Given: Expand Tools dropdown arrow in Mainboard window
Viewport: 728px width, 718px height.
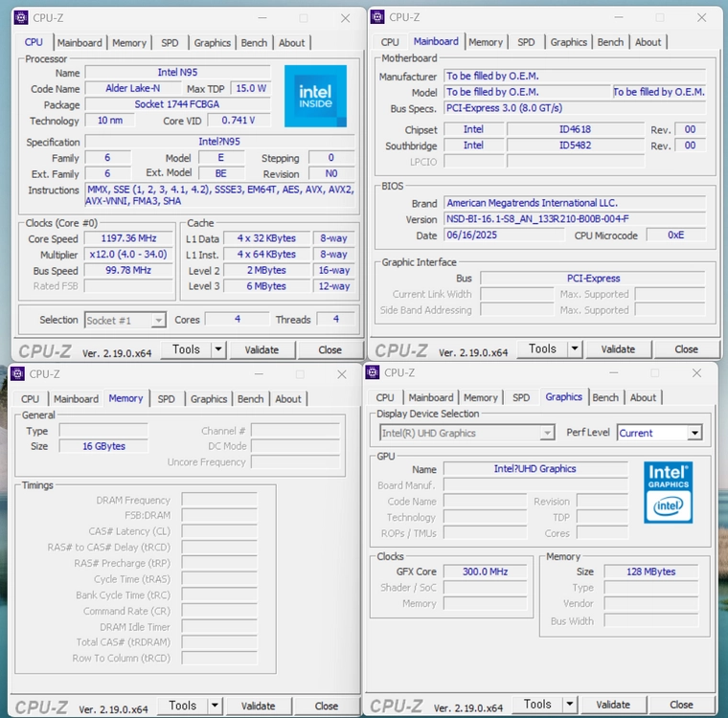Looking at the screenshot, I should 575,348.
